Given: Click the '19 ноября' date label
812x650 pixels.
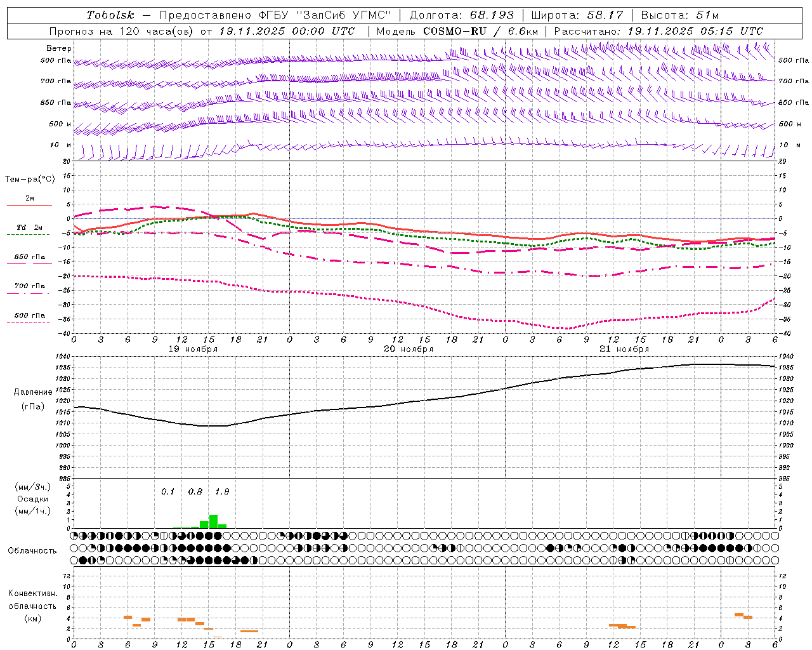Looking at the screenshot, I should (x=193, y=349).
